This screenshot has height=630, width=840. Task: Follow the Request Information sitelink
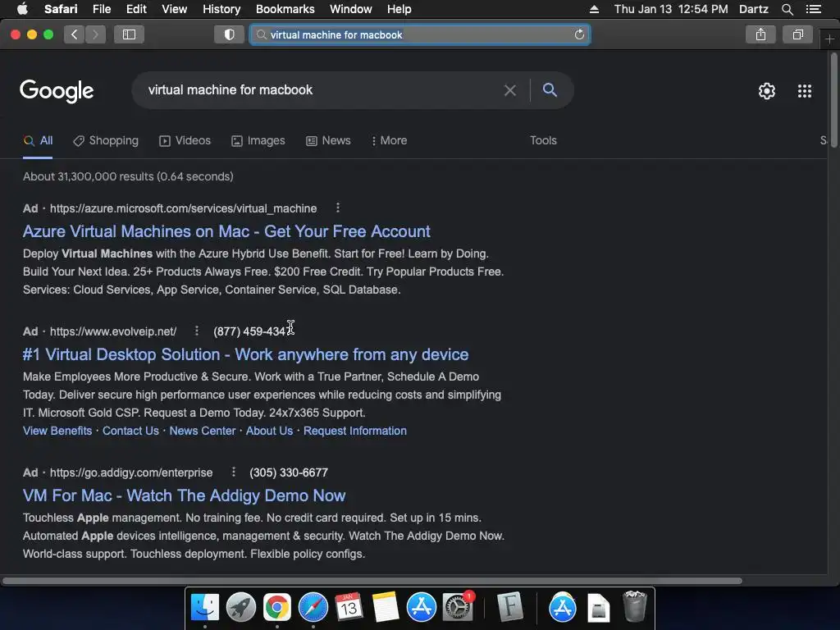[x=355, y=431]
